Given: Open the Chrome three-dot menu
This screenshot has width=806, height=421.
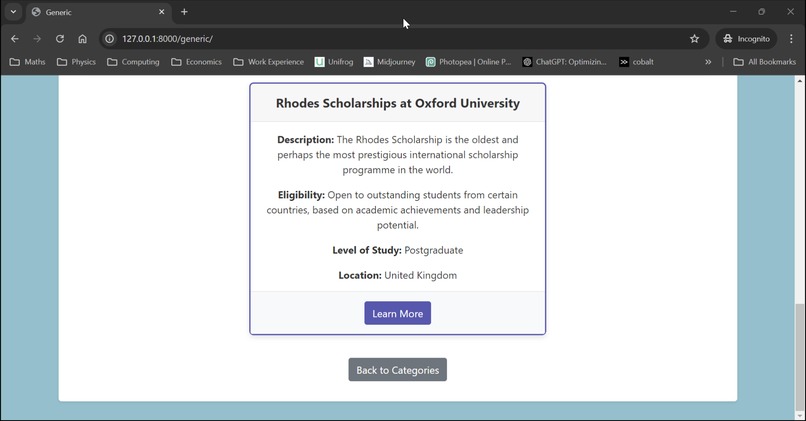Looking at the screenshot, I should click(791, 39).
